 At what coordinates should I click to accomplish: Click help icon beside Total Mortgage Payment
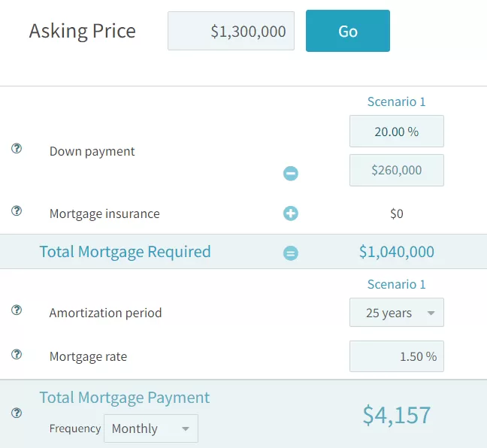click(17, 413)
